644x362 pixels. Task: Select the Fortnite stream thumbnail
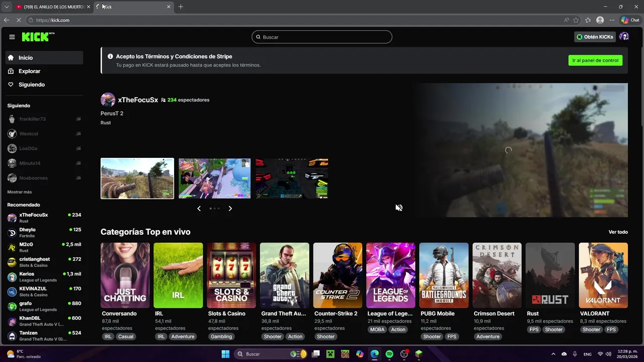click(214, 178)
